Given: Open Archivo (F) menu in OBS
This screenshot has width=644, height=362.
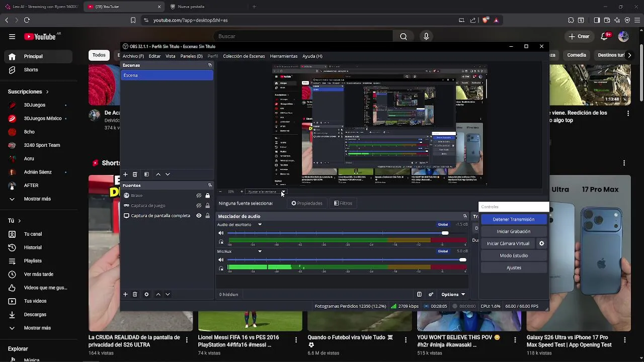Looking at the screenshot, I should 133,56.
